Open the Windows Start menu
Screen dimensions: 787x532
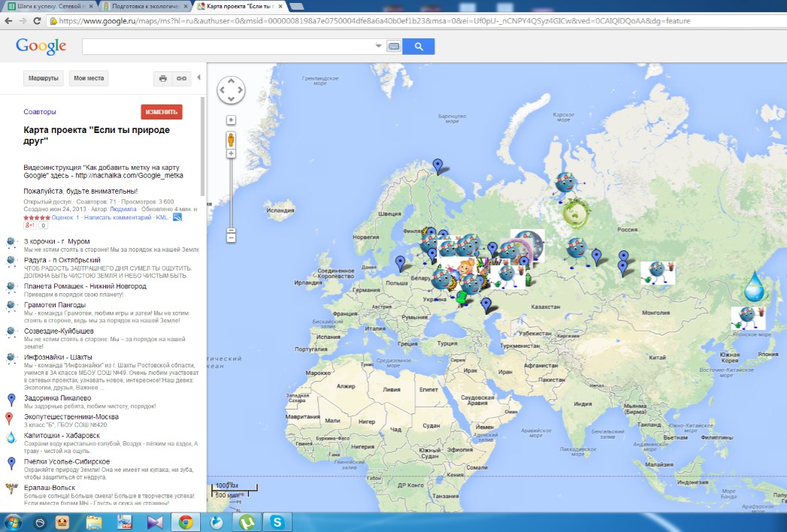[13, 522]
